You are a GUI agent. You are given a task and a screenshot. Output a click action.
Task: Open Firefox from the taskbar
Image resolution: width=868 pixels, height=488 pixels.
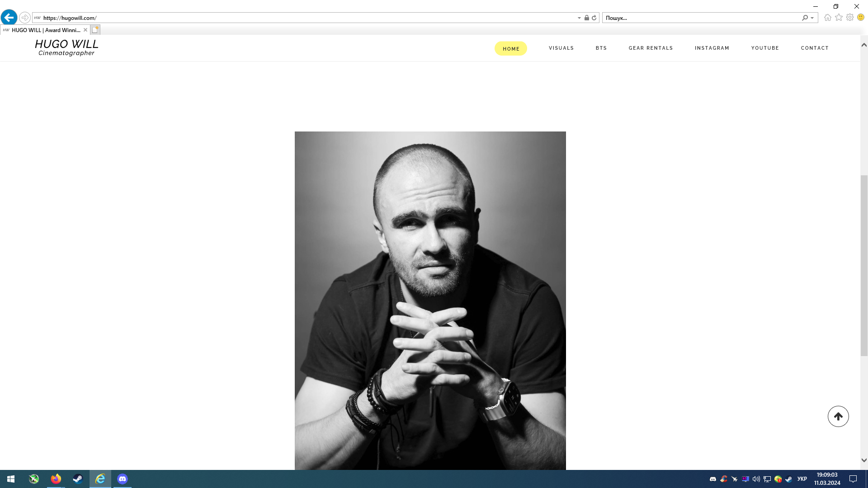point(56,479)
